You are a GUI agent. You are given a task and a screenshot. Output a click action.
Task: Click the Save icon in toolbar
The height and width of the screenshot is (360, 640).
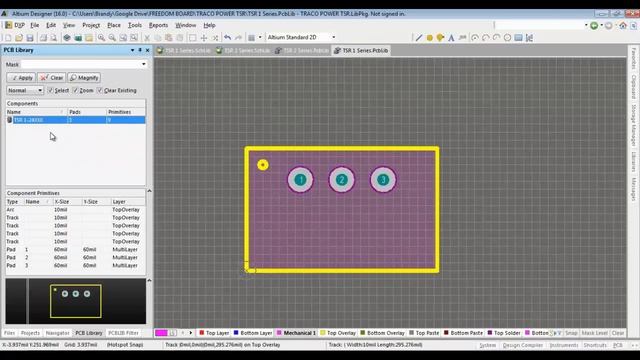(x=30, y=38)
